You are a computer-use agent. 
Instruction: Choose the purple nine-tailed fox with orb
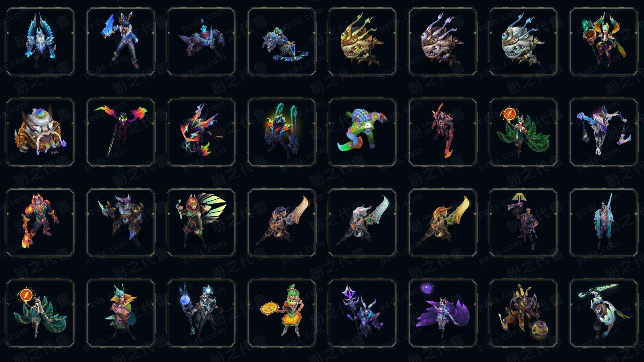[x=443, y=313]
